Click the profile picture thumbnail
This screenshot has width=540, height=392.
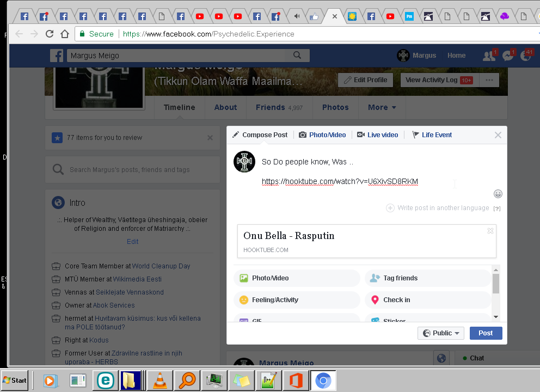[99, 88]
